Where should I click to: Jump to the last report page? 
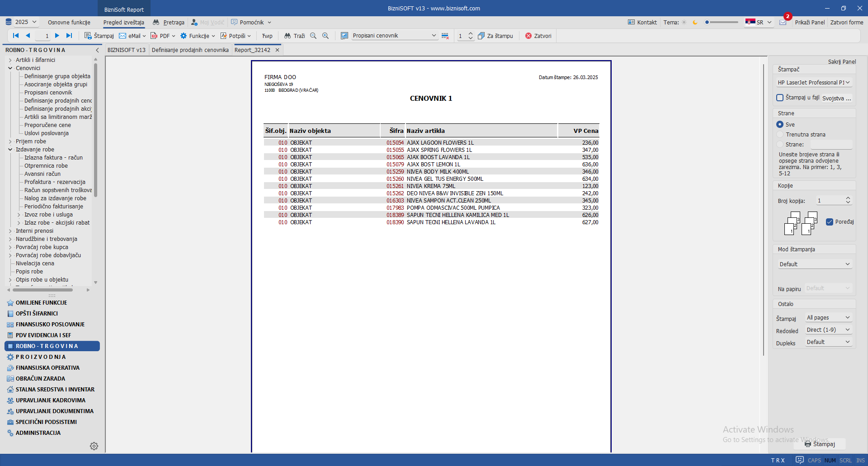pos(69,36)
